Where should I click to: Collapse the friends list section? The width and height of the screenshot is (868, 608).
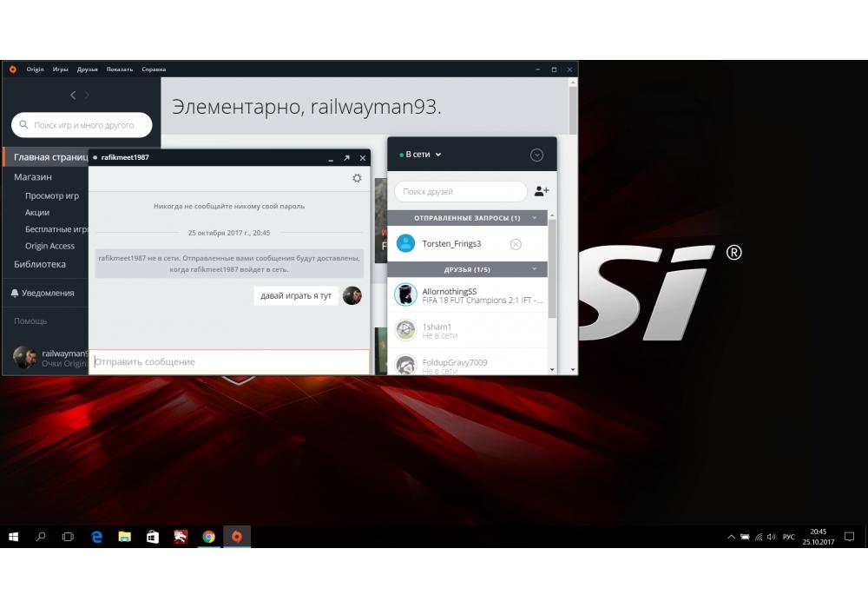[x=535, y=269]
